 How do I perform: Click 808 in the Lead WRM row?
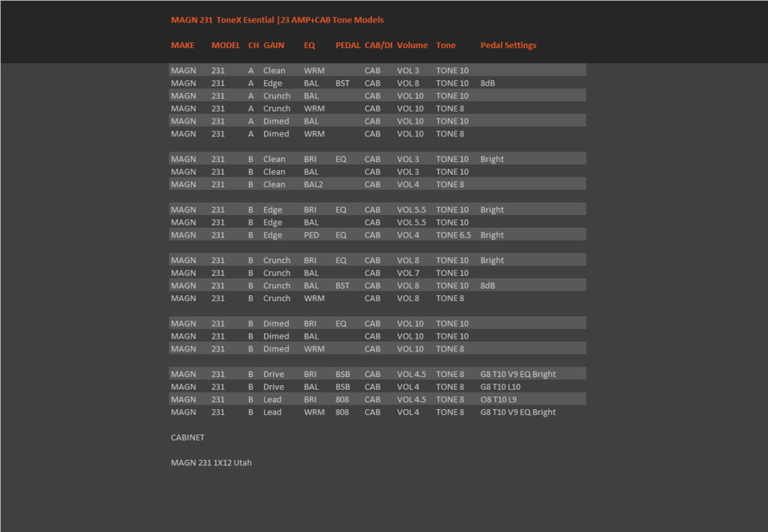point(342,412)
